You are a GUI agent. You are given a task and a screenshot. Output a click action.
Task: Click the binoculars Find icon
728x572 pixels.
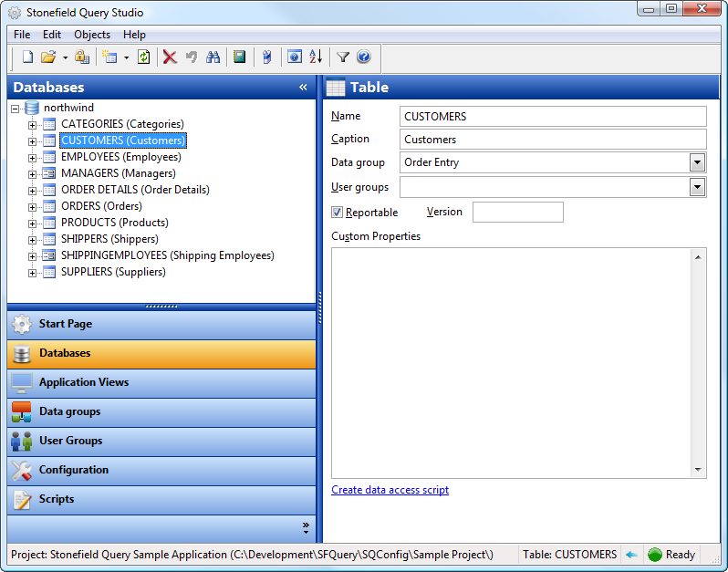(213, 57)
